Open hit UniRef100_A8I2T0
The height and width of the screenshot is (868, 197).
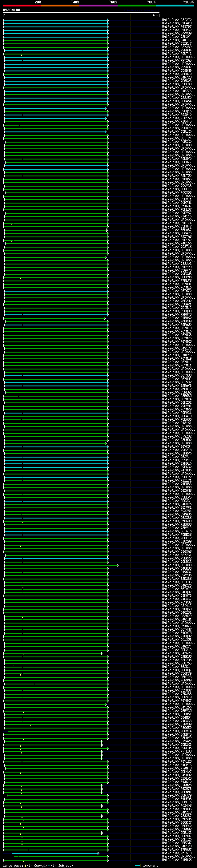[x=177, y=20]
